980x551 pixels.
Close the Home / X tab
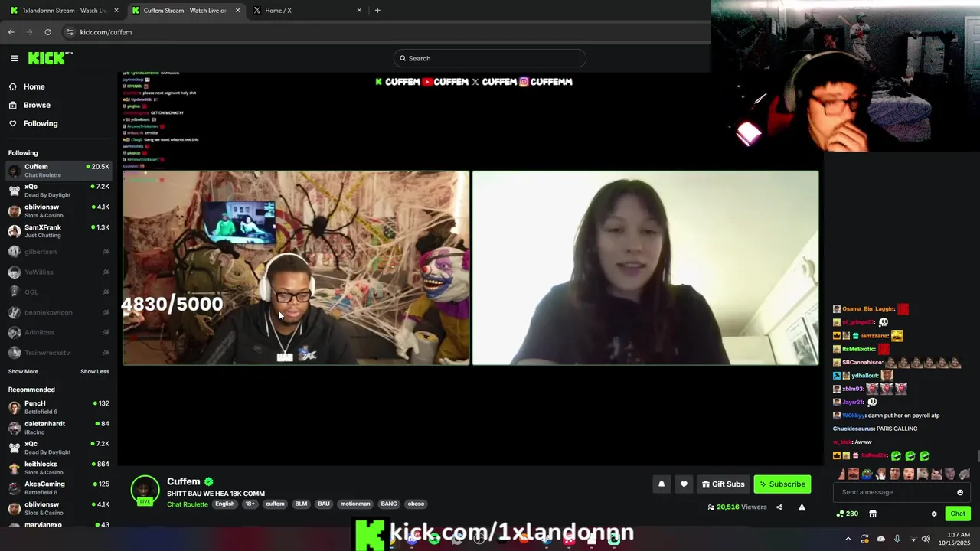[359, 11]
